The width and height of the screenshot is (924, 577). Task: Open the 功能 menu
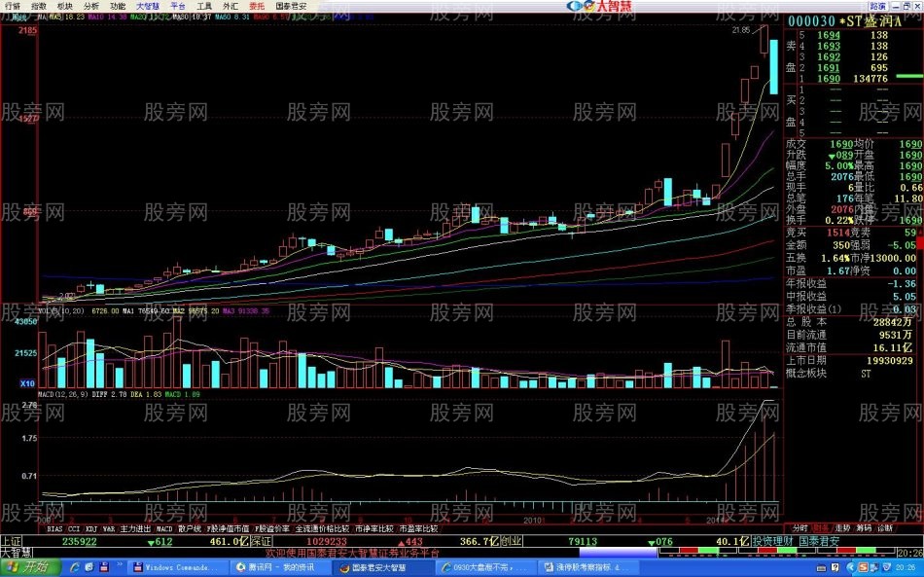[118, 6]
